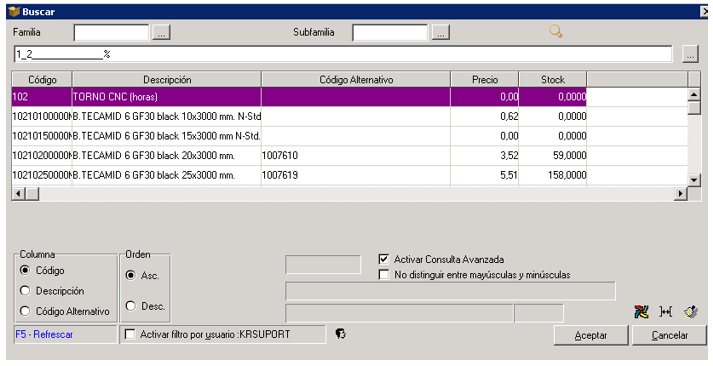Screen dimensions: 713x366
Task: Select the Descripción column radio button
Action: coord(25,291)
